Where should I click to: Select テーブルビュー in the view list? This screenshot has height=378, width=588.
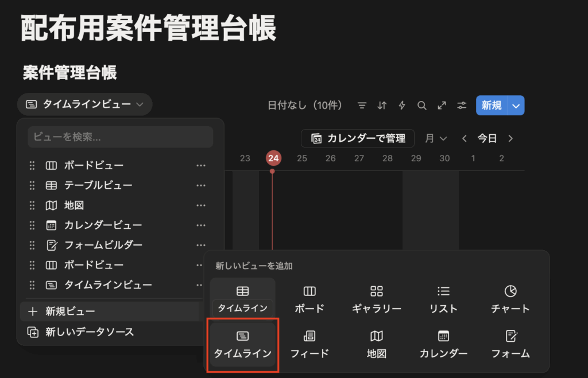coord(98,185)
